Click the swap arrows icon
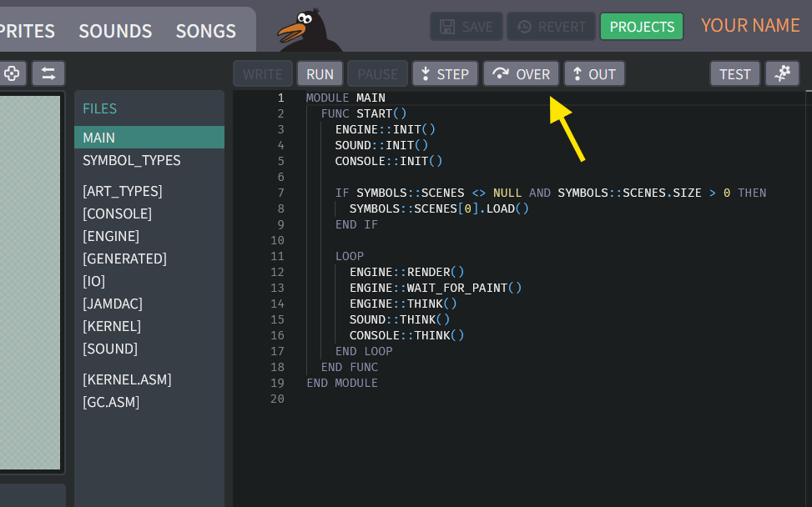Viewport: 812px width, 507px height. (48, 73)
